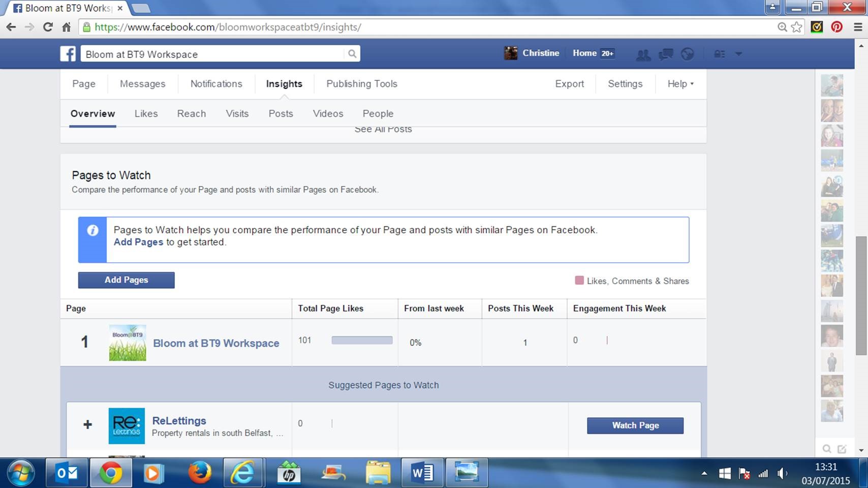This screenshot has width=868, height=488.
Task: Click the Bloom at BT9 grass logo thumbnail
Action: click(x=128, y=343)
